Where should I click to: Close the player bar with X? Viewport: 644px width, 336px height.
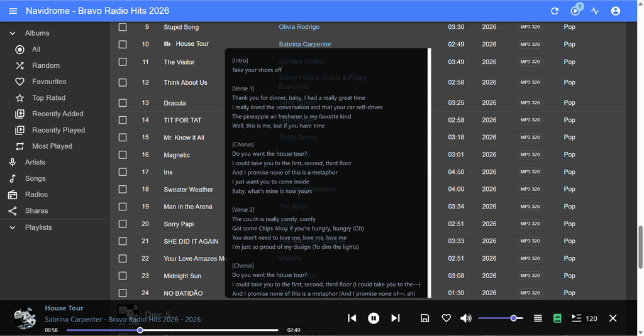(613, 318)
